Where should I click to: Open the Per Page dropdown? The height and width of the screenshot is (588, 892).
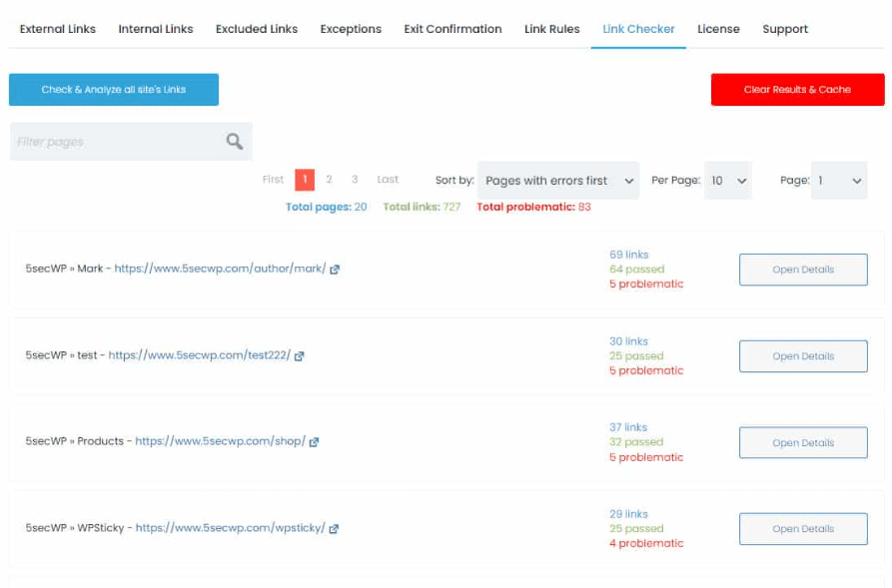point(727,181)
